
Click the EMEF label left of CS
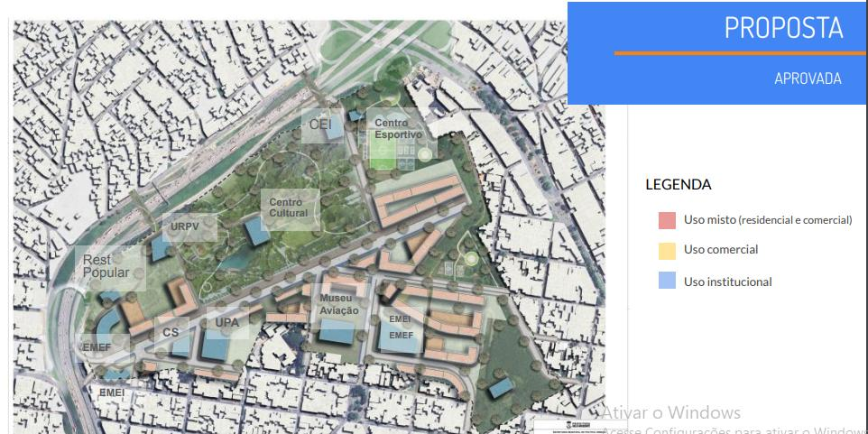coord(97,346)
